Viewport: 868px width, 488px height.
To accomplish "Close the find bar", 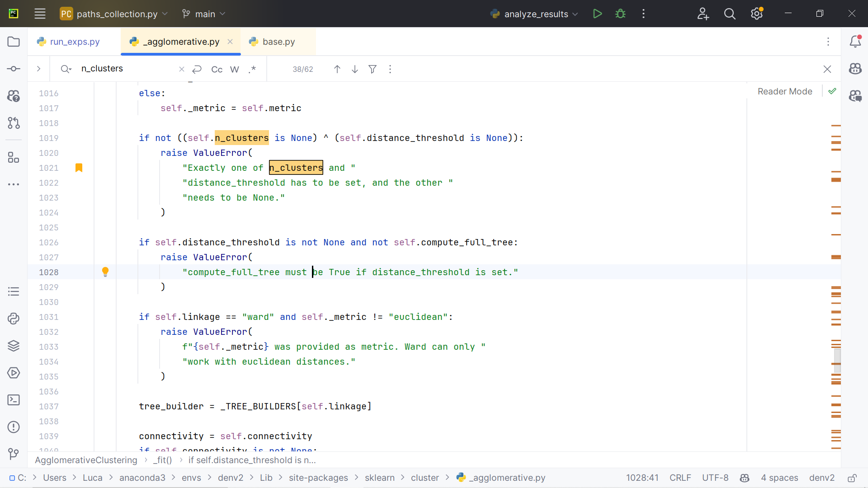I will tap(827, 69).
